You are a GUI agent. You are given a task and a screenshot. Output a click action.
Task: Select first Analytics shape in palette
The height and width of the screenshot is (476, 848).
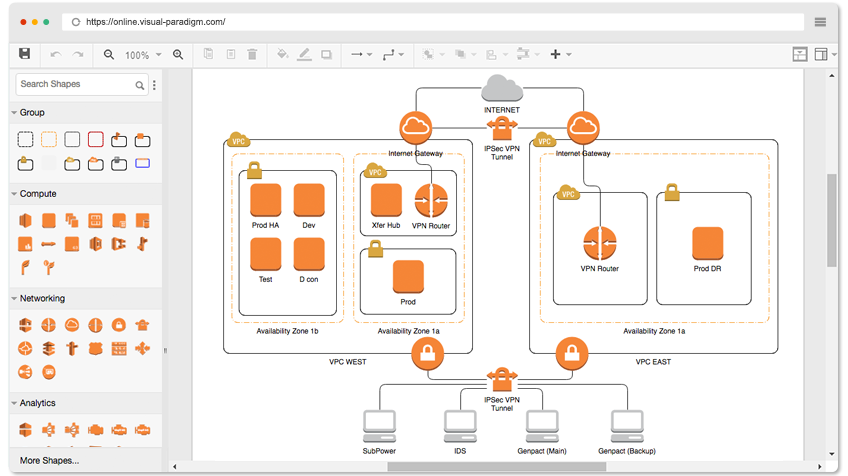pos(25,430)
